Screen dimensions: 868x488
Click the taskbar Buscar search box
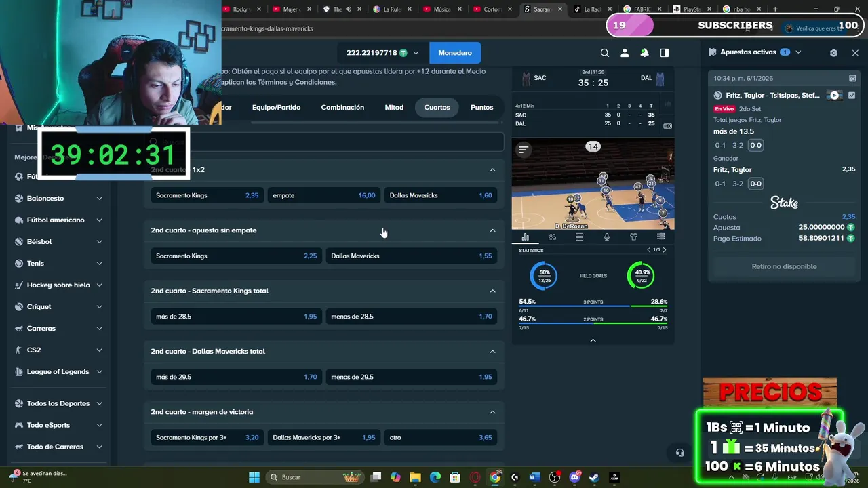(x=314, y=477)
